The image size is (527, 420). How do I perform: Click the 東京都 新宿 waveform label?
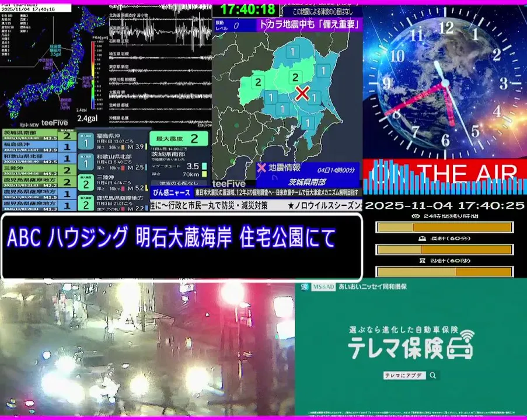pyautogui.click(x=118, y=67)
